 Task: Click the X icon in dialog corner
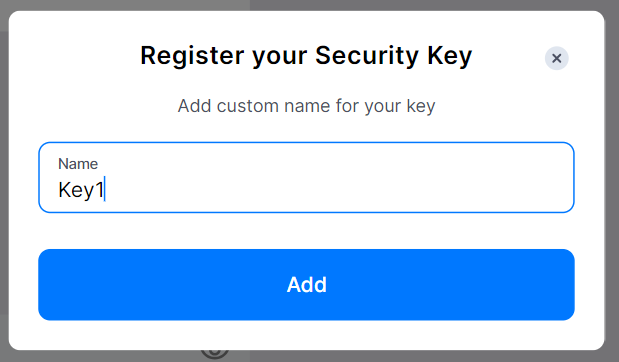coord(557,58)
